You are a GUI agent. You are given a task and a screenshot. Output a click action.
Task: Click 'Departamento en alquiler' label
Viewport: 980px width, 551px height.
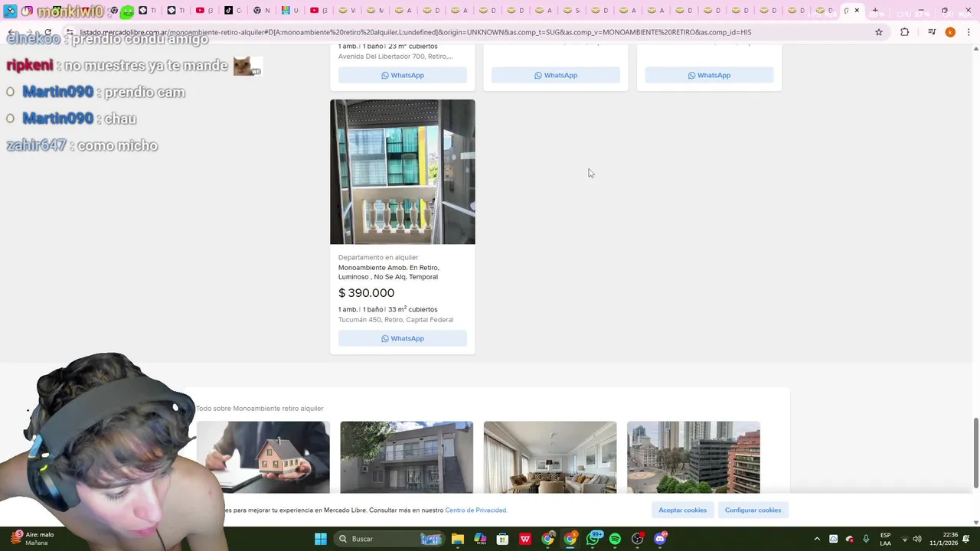click(x=378, y=258)
